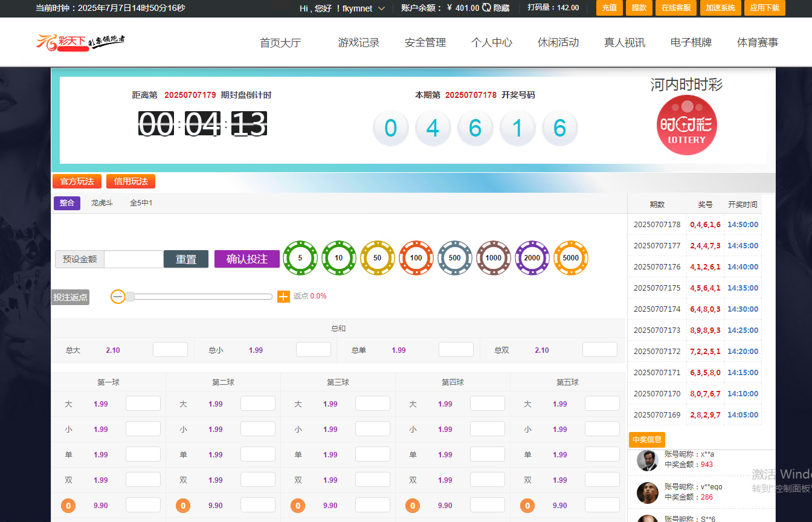Image resolution: width=812 pixels, height=522 pixels.
Task: Click the 预设金额 preset amount input field
Action: (x=134, y=259)
